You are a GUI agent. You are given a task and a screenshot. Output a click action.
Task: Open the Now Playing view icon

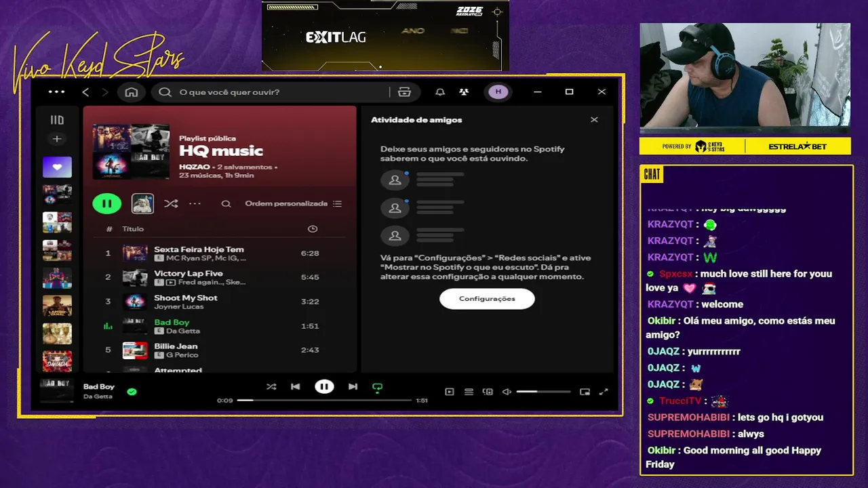449,392
